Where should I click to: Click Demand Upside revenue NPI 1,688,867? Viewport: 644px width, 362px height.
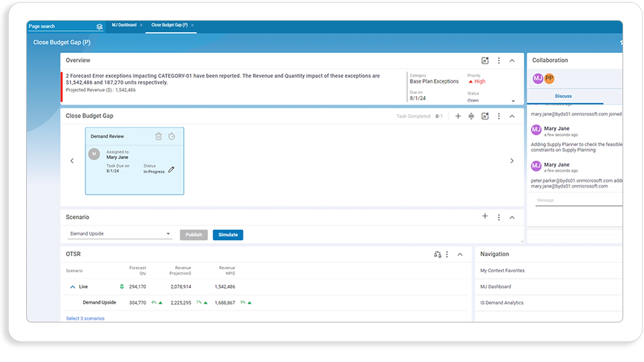[225, 302]
